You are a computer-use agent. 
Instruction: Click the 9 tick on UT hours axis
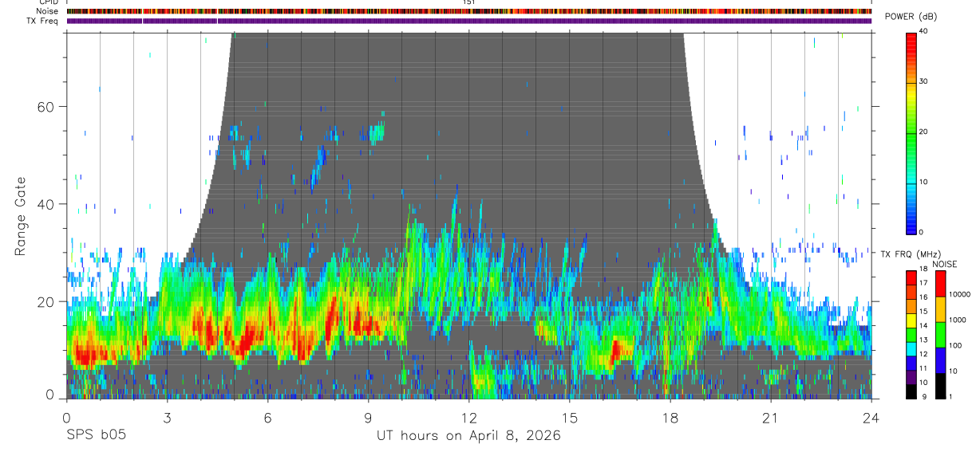[368, 418]
